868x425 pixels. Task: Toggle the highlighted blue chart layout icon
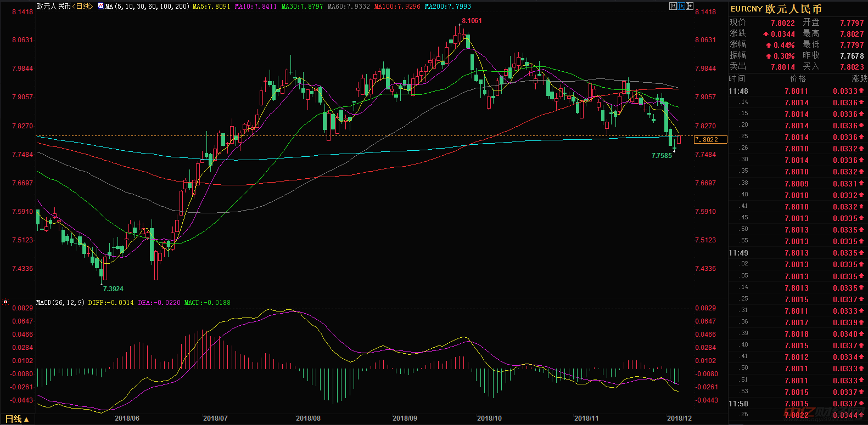(681, 6)
